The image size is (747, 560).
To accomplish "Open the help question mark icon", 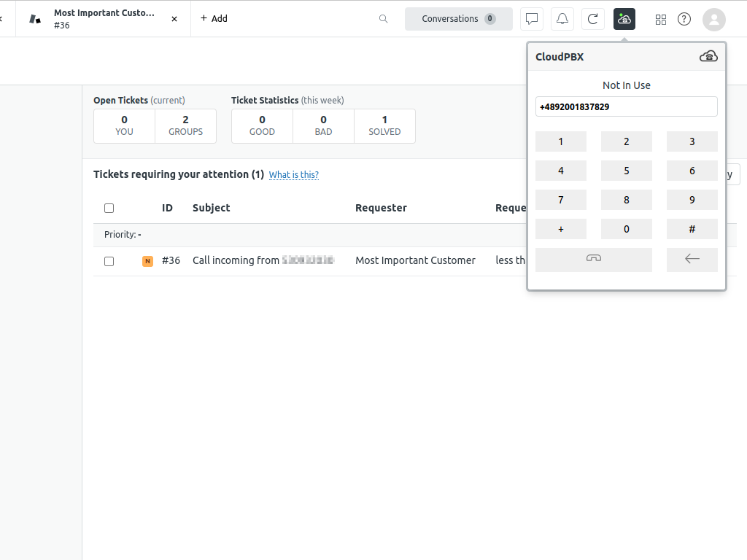I will (684, 20).
